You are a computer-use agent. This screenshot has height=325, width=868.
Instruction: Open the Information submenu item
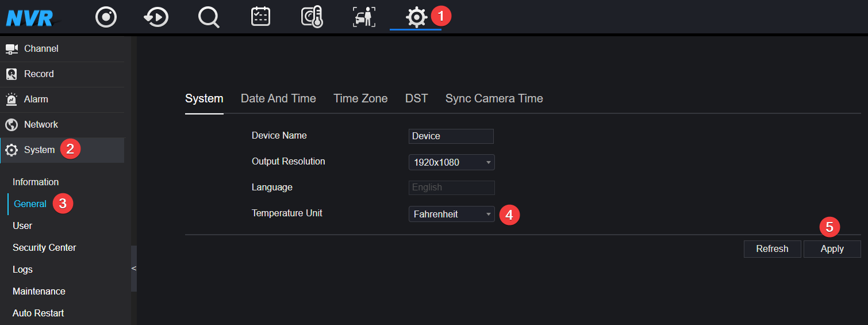36,182
